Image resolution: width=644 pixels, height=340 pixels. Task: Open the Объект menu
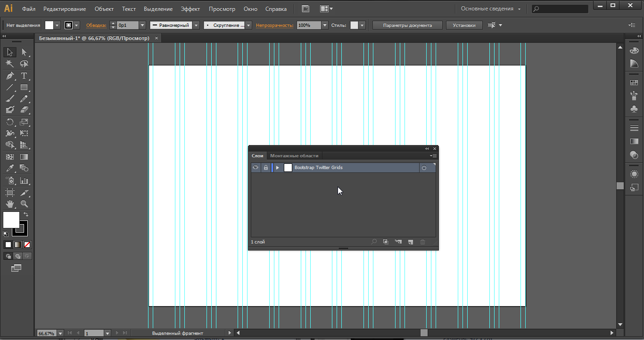[104, 9]
